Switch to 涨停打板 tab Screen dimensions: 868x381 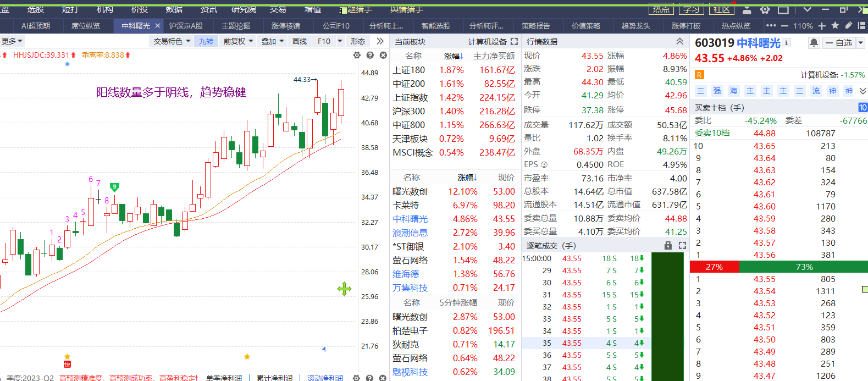686,26
